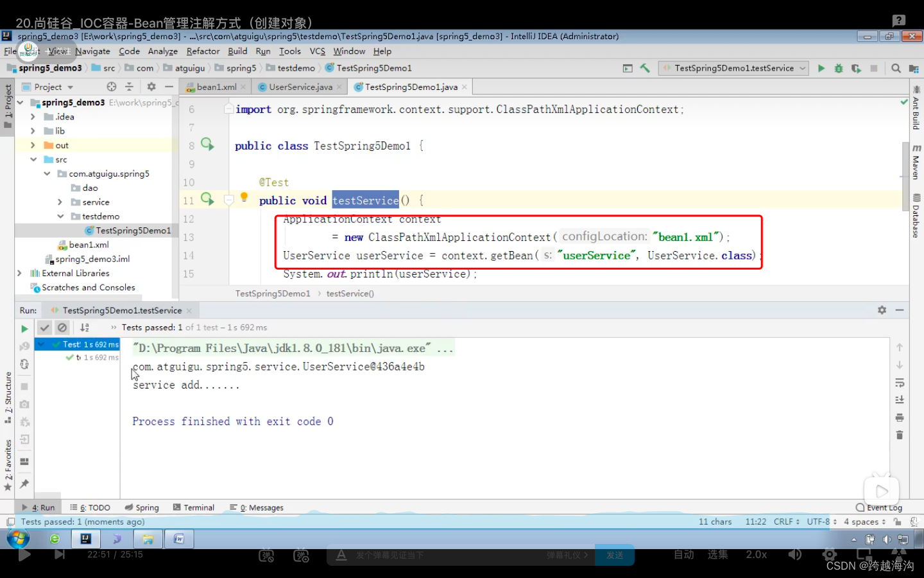The width and height of the screenshot is (924, 578).
Task: Open the Maven side panel
Action: [x=916, y=162]
